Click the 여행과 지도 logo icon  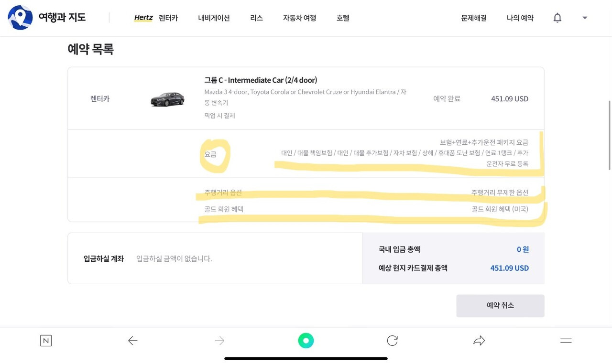click(x=19, y=18)
